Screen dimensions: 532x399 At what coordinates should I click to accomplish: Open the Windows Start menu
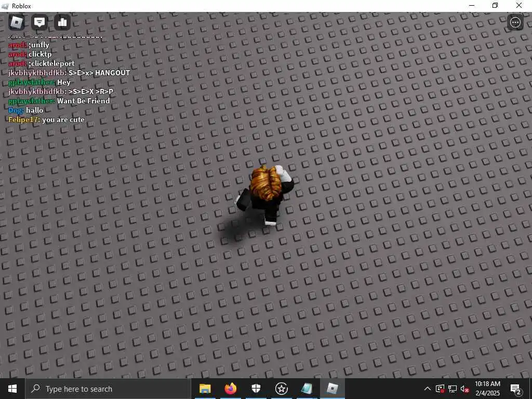12,389
